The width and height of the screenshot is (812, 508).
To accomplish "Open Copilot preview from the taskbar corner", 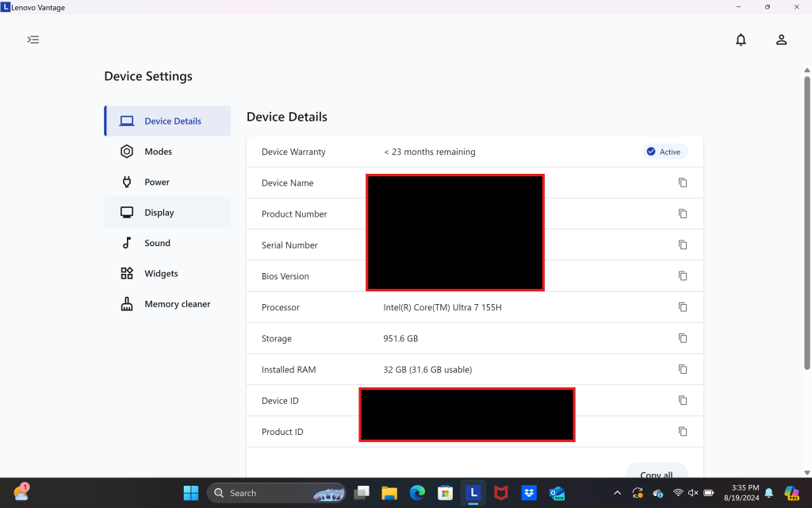I will [792, 493].
